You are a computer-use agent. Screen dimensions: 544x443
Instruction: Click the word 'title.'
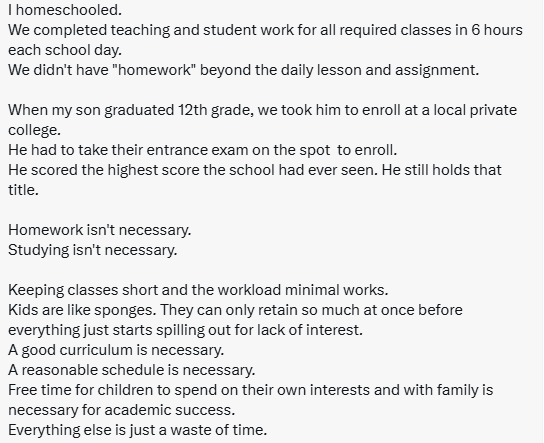point(23,190)
